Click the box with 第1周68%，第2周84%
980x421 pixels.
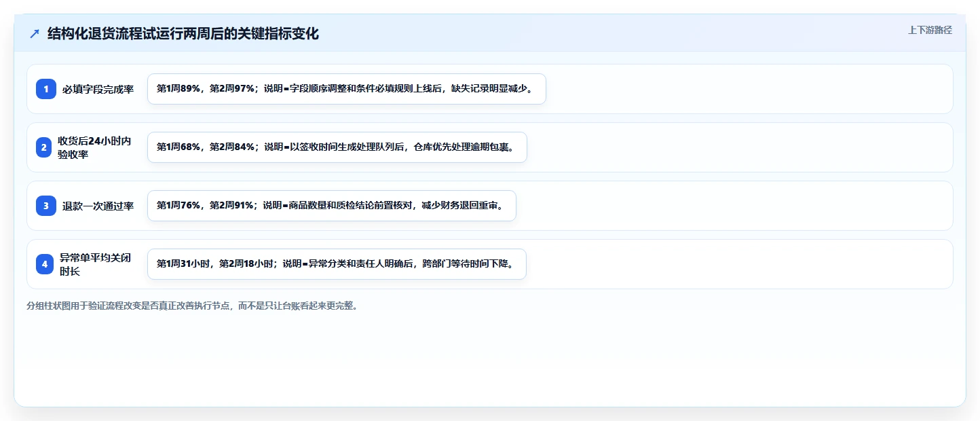337,147
